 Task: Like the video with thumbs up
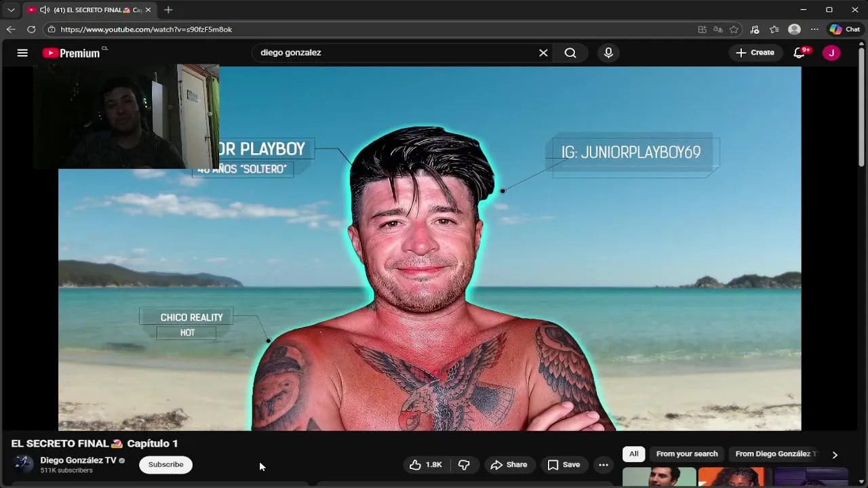[426, 465]
